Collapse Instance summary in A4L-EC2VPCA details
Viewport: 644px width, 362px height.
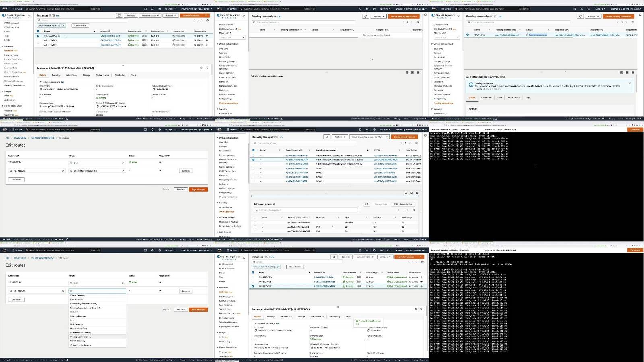coord(41,82)
